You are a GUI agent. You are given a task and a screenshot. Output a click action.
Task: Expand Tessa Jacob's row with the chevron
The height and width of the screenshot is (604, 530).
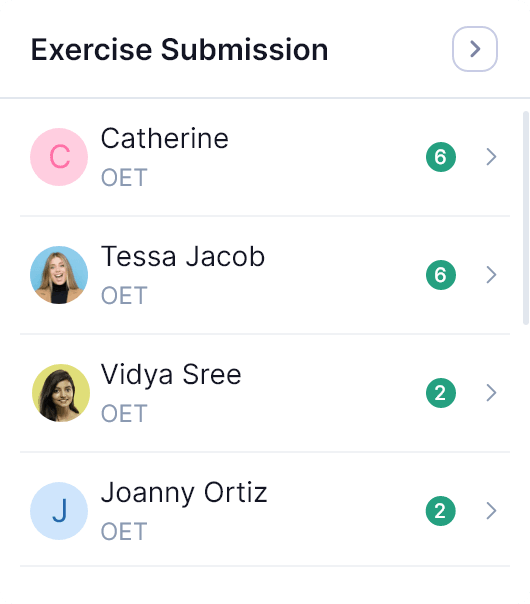(x=491, y=275)
